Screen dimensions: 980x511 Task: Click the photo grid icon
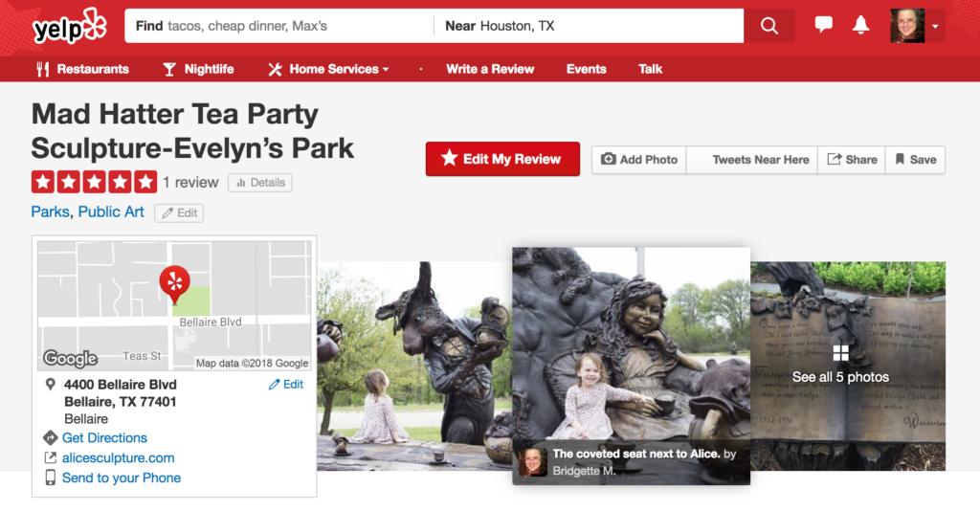(840, 353)
